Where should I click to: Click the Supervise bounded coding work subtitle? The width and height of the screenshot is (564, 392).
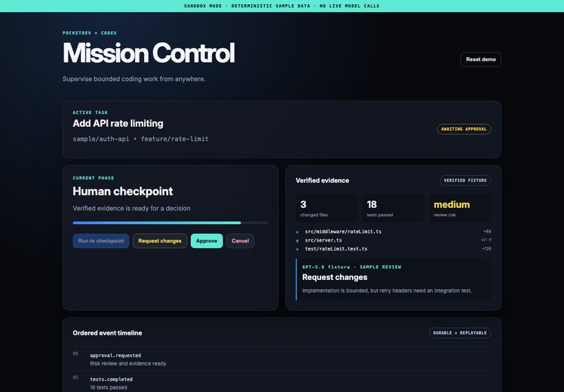click(x=134, y=79)
